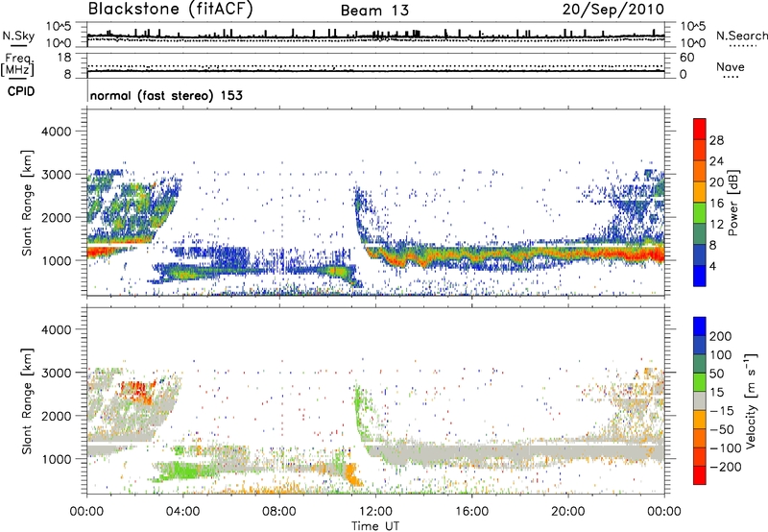Click the "-15" velocity scale value
The width and height of the screenshot is (768, 532).
[721, 411]
